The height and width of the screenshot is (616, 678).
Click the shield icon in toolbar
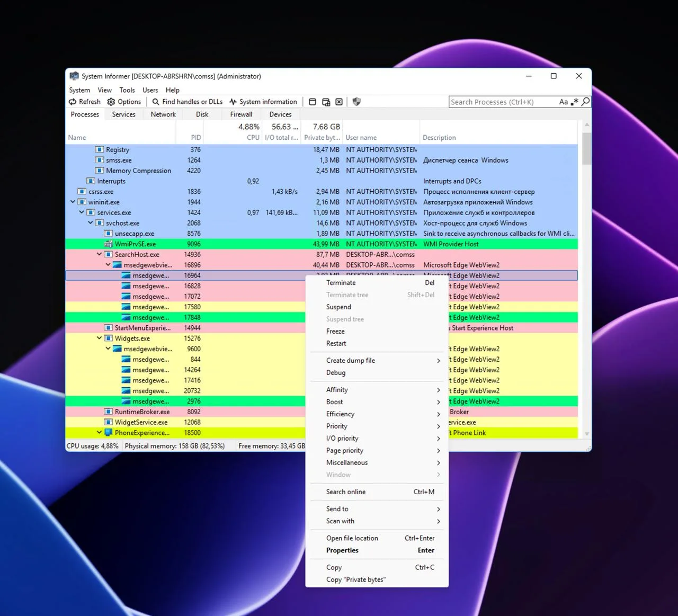coord(356,102)
